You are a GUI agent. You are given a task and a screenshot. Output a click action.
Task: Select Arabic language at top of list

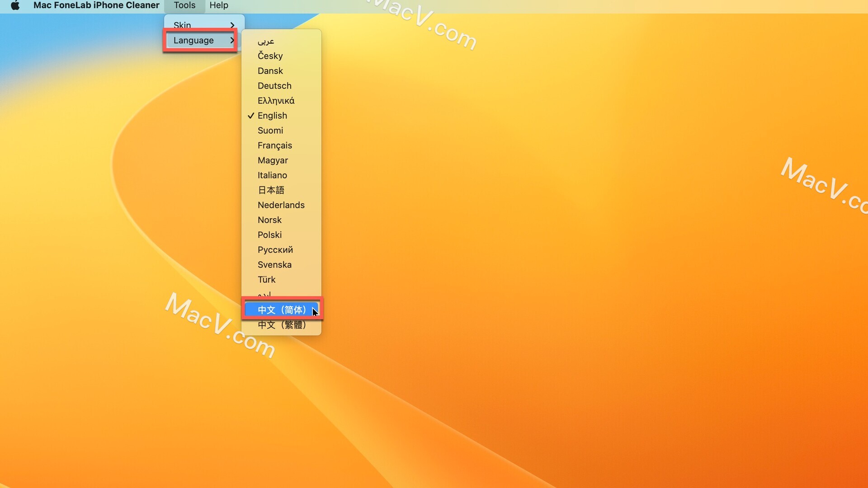point(281,41)
